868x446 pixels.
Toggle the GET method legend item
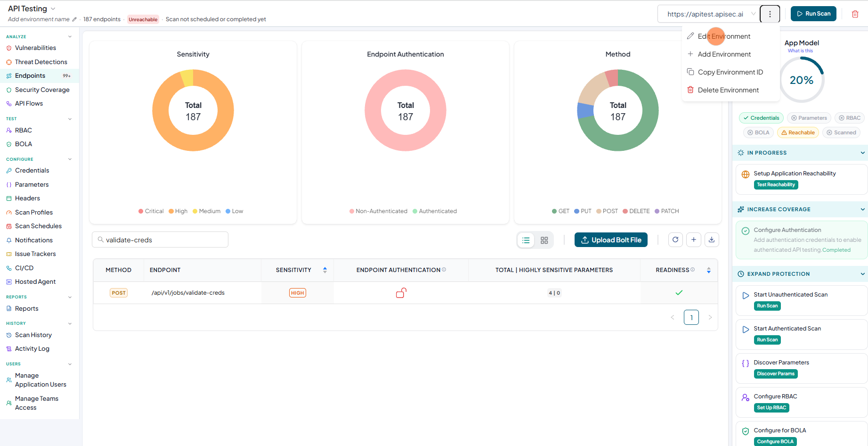point(560,211)
